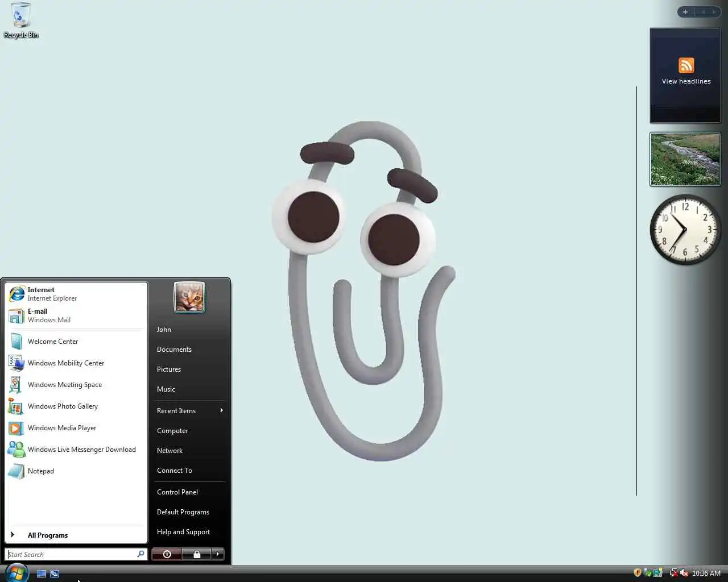Open Documents from the Start menu
This screenshot has height=582, width=728.
point(174,350)
